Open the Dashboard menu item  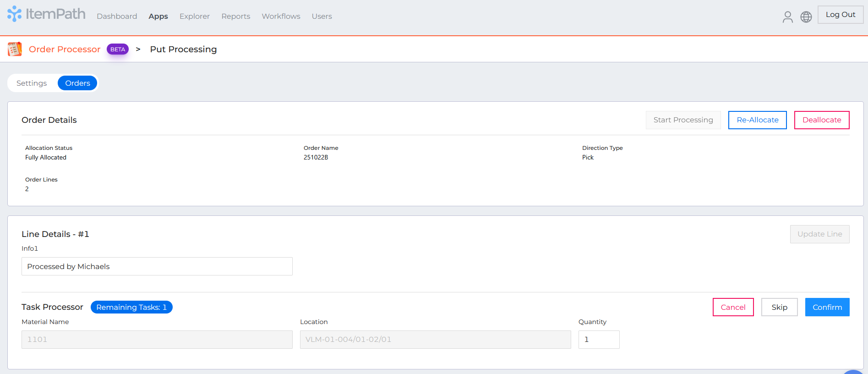[x=117, y=16]
